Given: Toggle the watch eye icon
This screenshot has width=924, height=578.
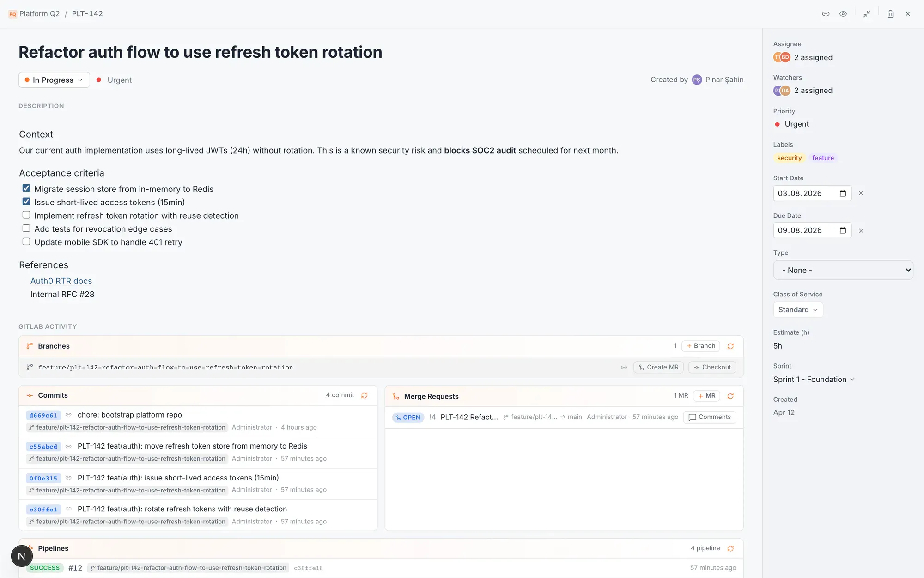Looking at the screenshot, I should (843, 14).
